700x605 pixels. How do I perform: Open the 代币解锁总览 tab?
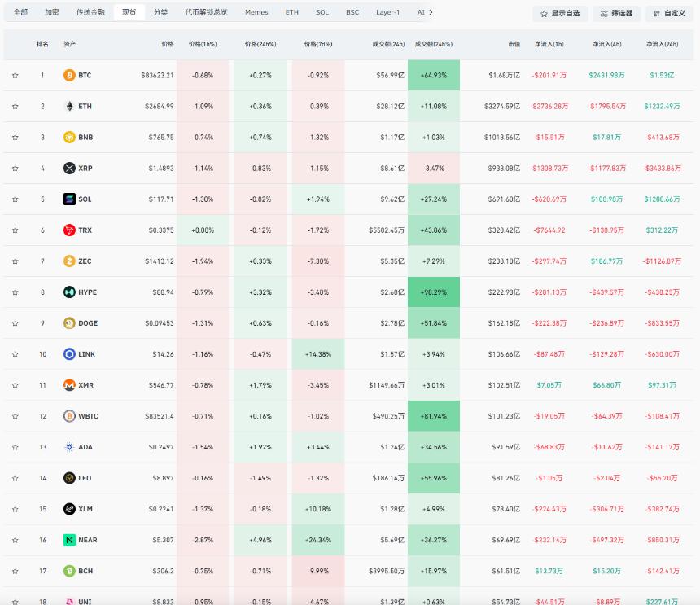206,12
